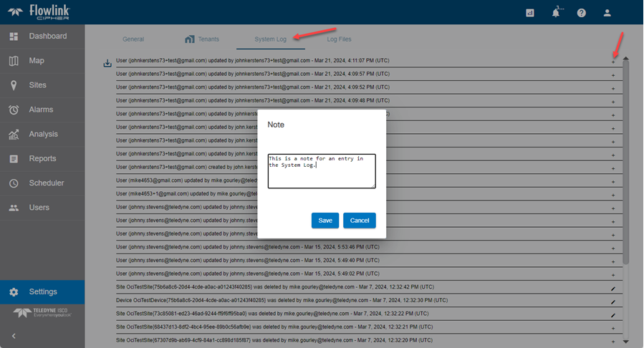Open Settings in the sidebar
Screen dimensions: 644x348
click(x=42, y=291)
